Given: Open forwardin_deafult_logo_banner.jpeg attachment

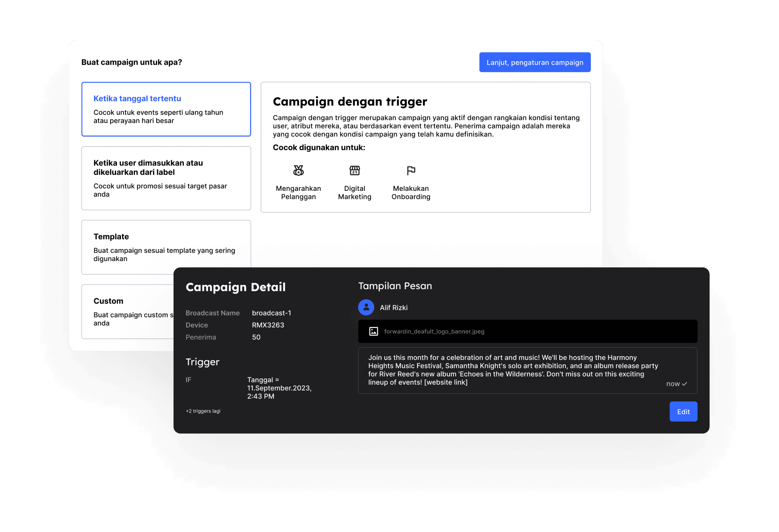Looking at the screenshot, I should click(434, 331).
